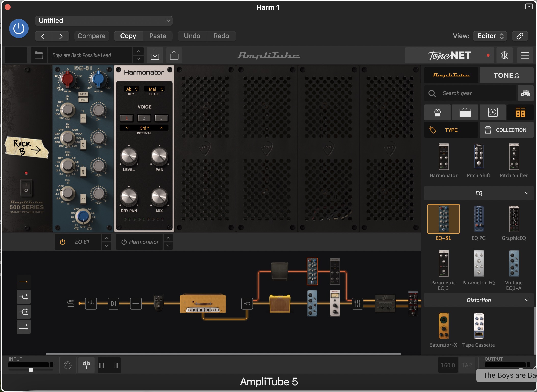Enable Harmonator voice 2
Viewport: 537px width, 392px height.
144,118
